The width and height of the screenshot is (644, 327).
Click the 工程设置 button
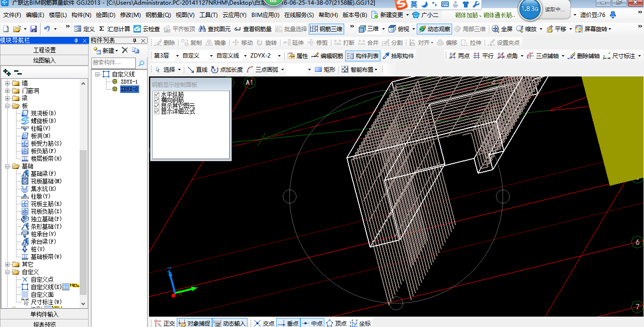(44, 50)
